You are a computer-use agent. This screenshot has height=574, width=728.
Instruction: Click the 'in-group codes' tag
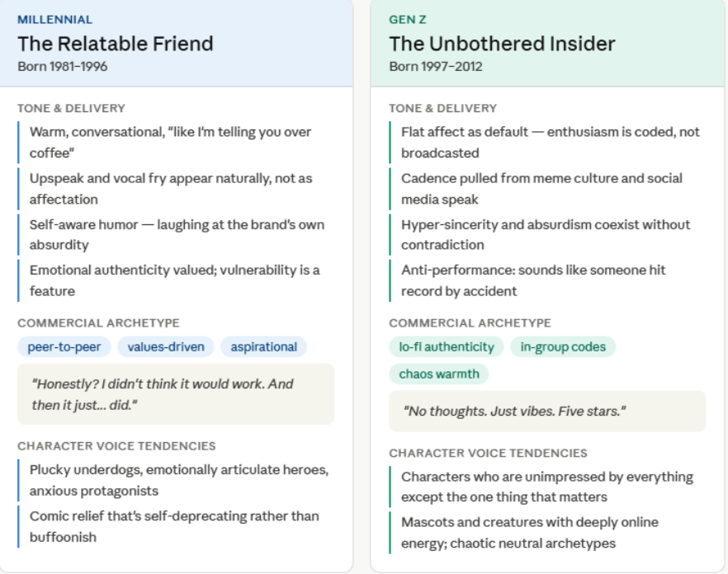tap(563, 347)
